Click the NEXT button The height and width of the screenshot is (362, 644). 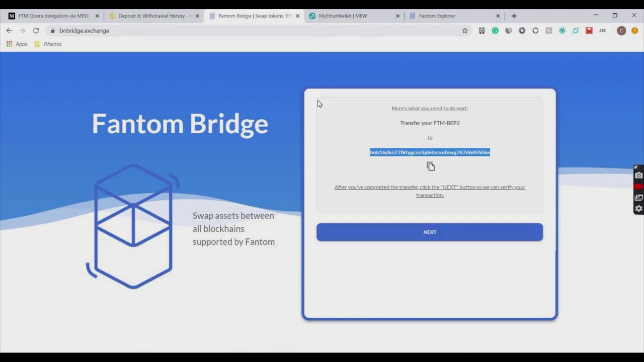[x=430, y=232]
